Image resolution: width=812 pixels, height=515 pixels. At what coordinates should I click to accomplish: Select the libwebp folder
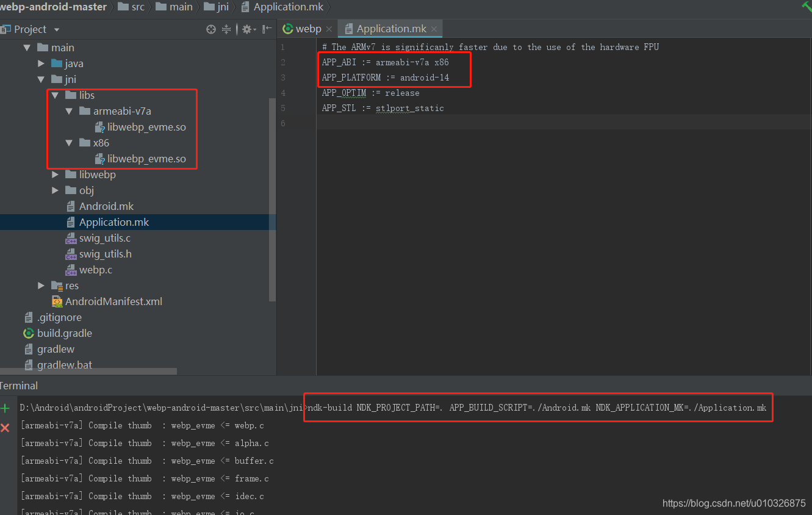(90, 175)
